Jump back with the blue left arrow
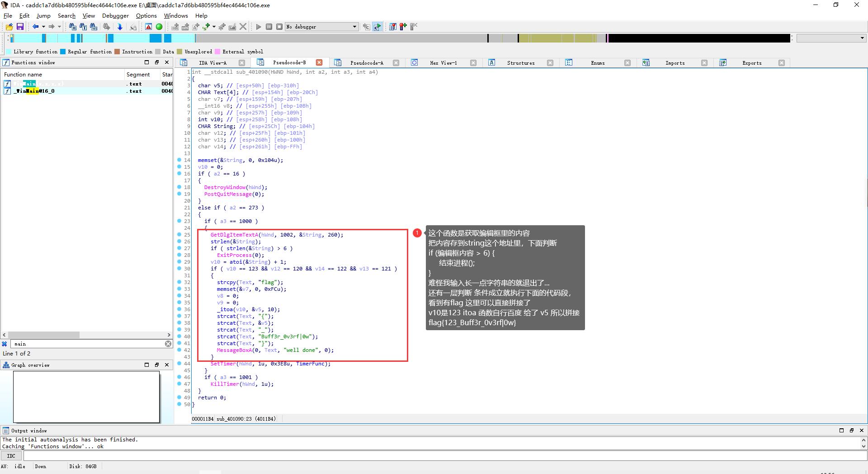Image resolution: width=868 pixels, height=474 pixels. [35, 27]
